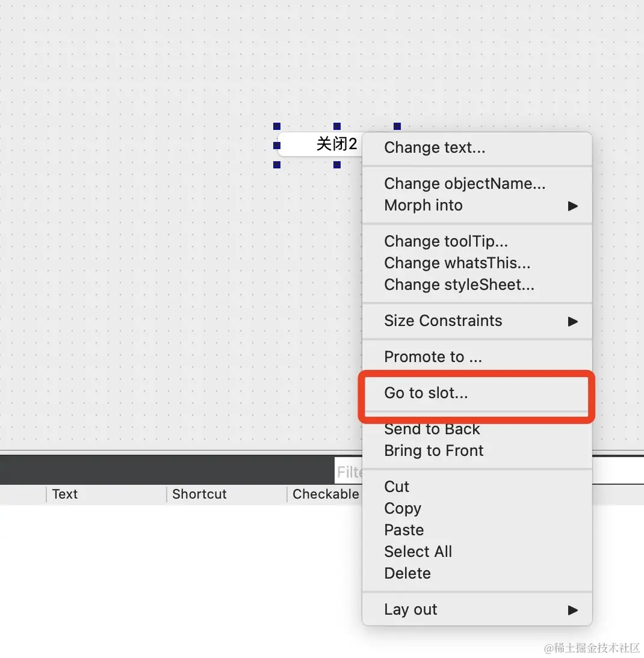The height and width of the screenshot is (658, 644).
Task: Choose Bring to Front menu entry
Action: (x=477, y=450)
